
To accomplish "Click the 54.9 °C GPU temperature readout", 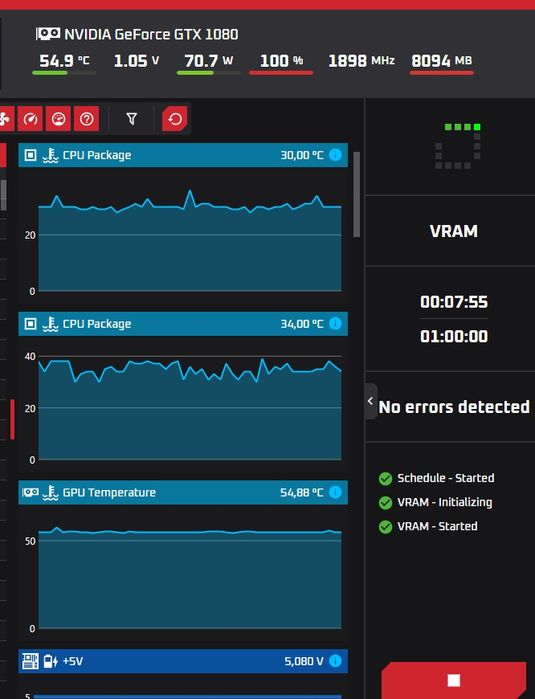I will click(x=64, y=61).
